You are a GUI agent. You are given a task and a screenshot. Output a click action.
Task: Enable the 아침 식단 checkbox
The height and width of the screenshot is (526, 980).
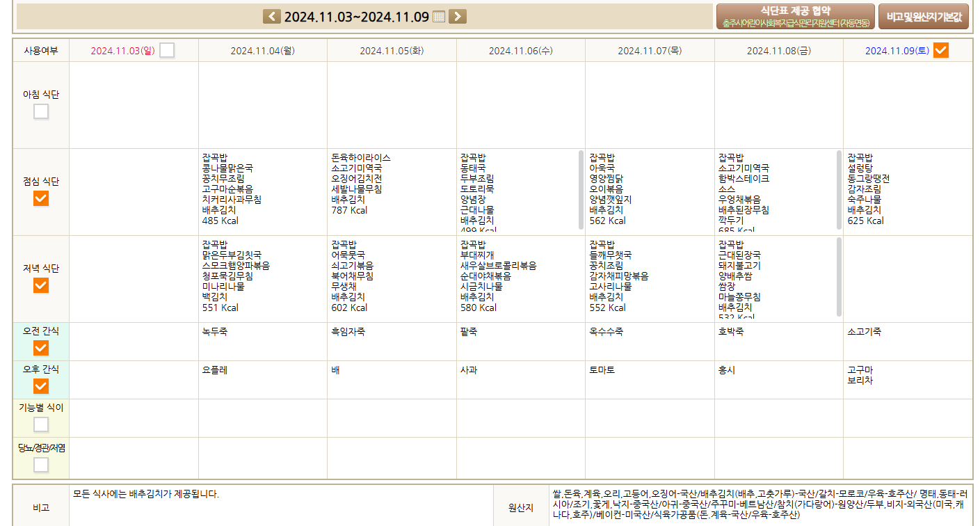(41, 111)
